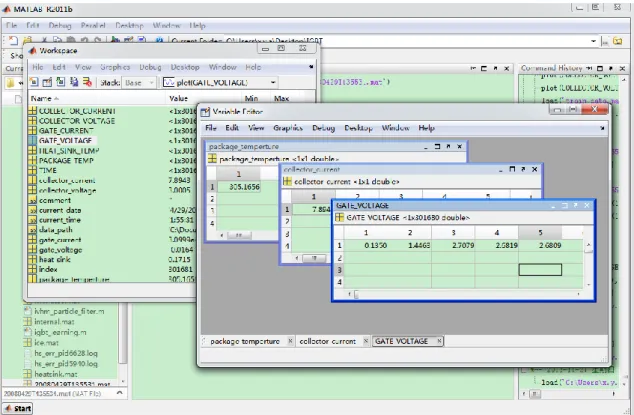Close the GATE VOLTAGE tab
Viewport: 634px width, 415px height.
(439, 341)
